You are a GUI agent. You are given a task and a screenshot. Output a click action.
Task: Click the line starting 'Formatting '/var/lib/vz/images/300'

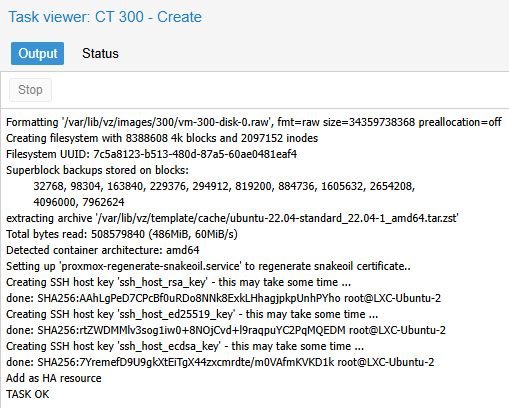point(254,122)
